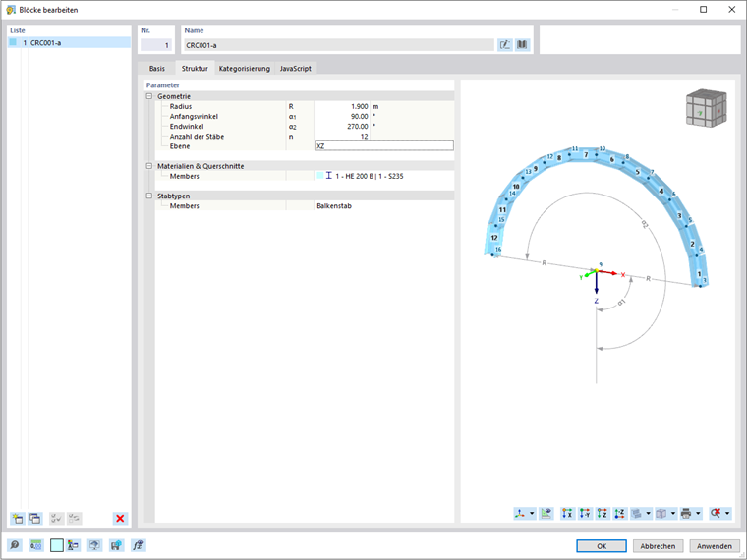Open the render mode dropdown arrow
Viewport: 747px width, 560px height.
point(649,513)
